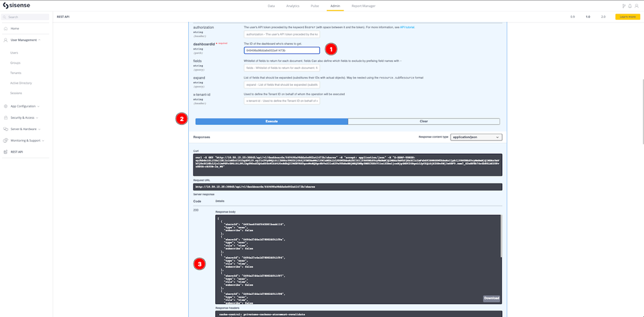Download the response body
Screen dimensions: 644x317
(x=491, y=298)
